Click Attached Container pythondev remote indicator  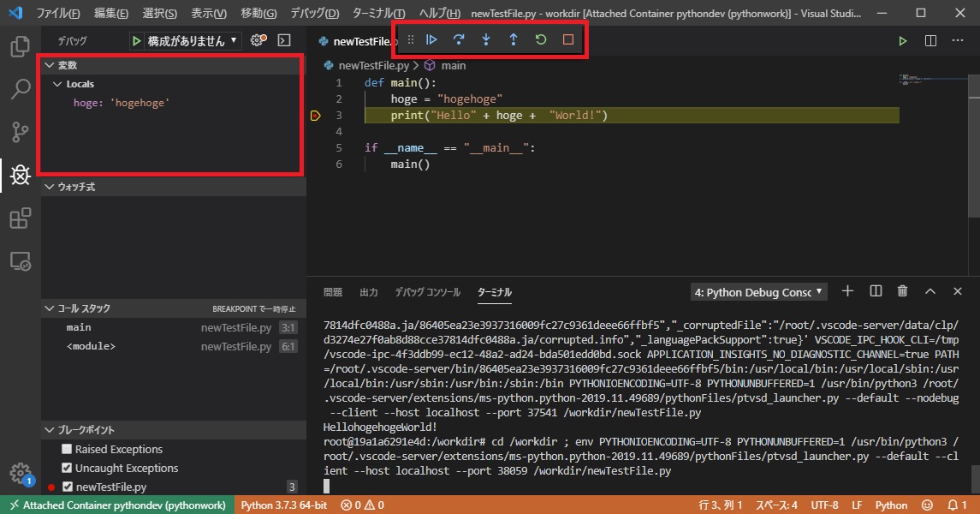(x=117, y=505)
